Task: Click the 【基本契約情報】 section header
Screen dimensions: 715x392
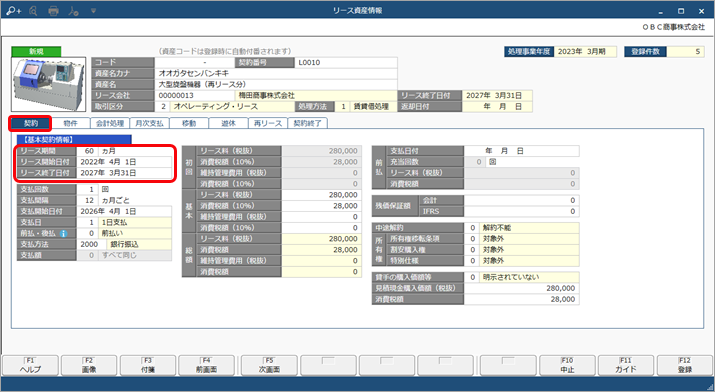Action: (74, 139)
